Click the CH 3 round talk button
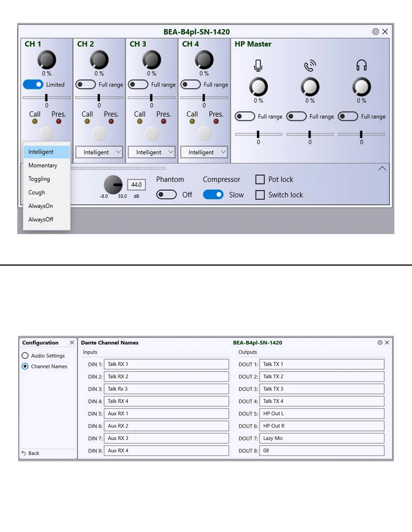 coord(151,133)
